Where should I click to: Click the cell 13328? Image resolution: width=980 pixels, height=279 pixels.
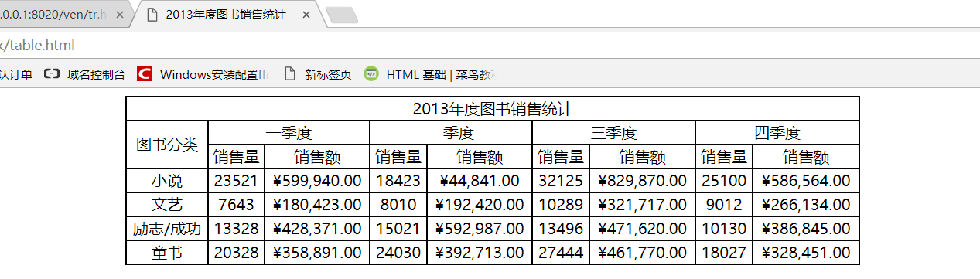pyautogui.click(x=237, y=229)
